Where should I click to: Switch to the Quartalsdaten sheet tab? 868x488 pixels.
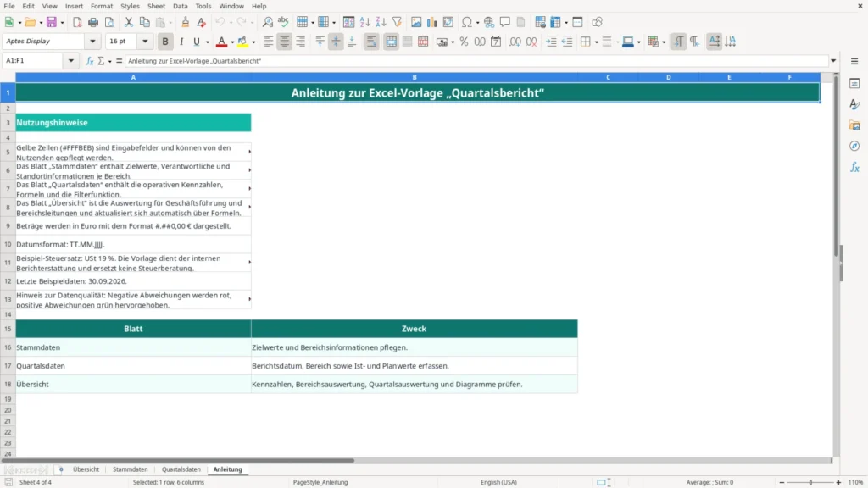pyautogui.click(x=181, y=469)
